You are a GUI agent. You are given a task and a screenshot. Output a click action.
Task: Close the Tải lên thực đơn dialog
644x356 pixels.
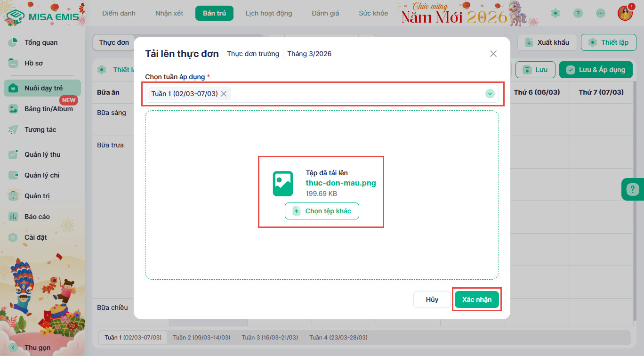[x=493, y=54]
